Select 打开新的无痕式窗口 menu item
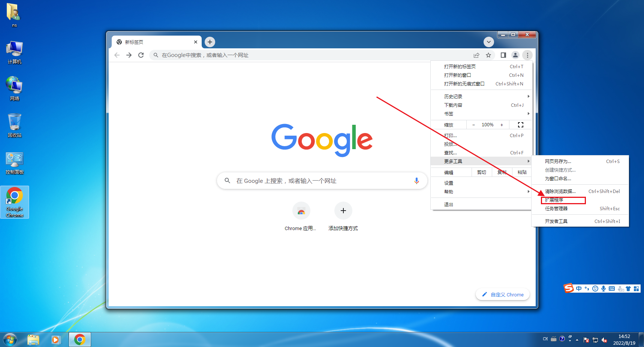The height and width of the screenshot is (347, 644). coord(482,84)
